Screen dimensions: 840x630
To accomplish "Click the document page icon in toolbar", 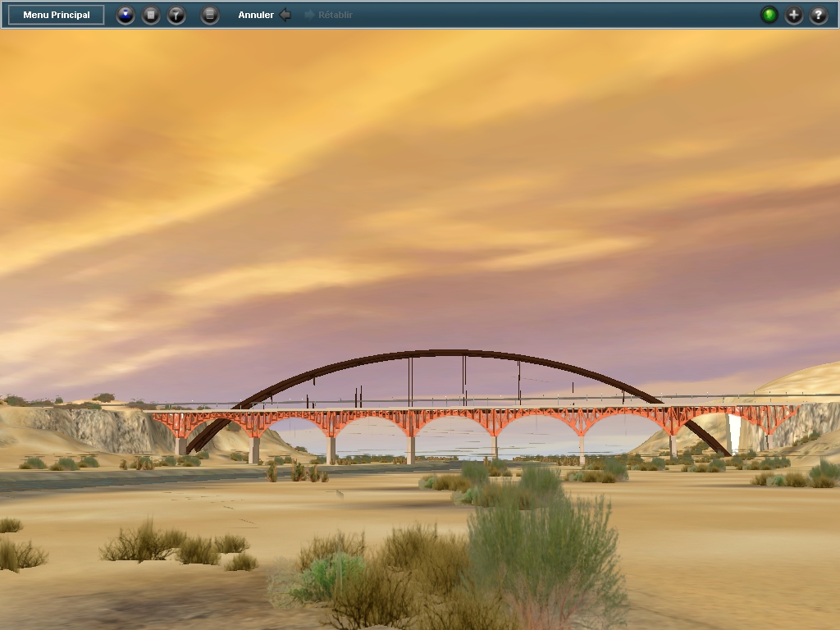I will (151, 15).
